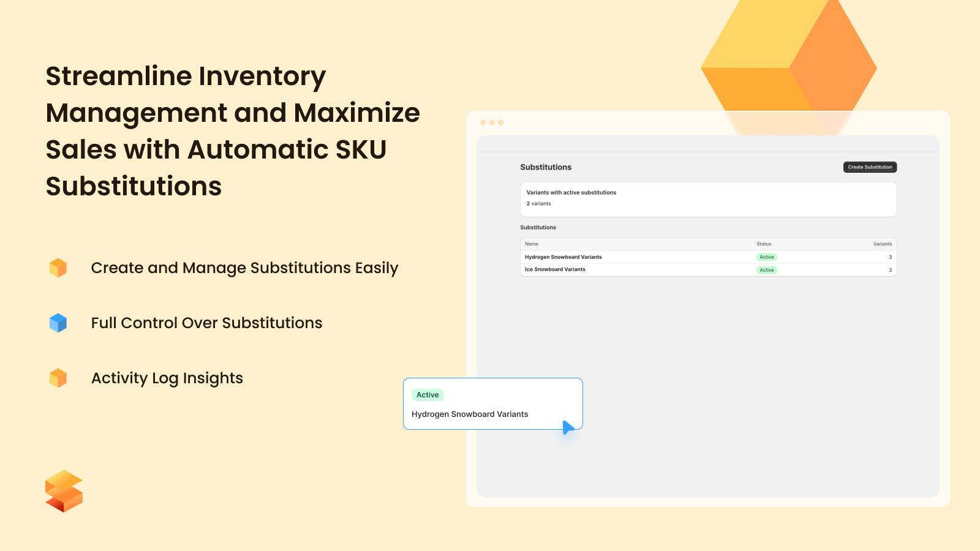Select the Hydrogen Snowboard Variants popup card
Screen dimensions: 980x551
[493, 404]
